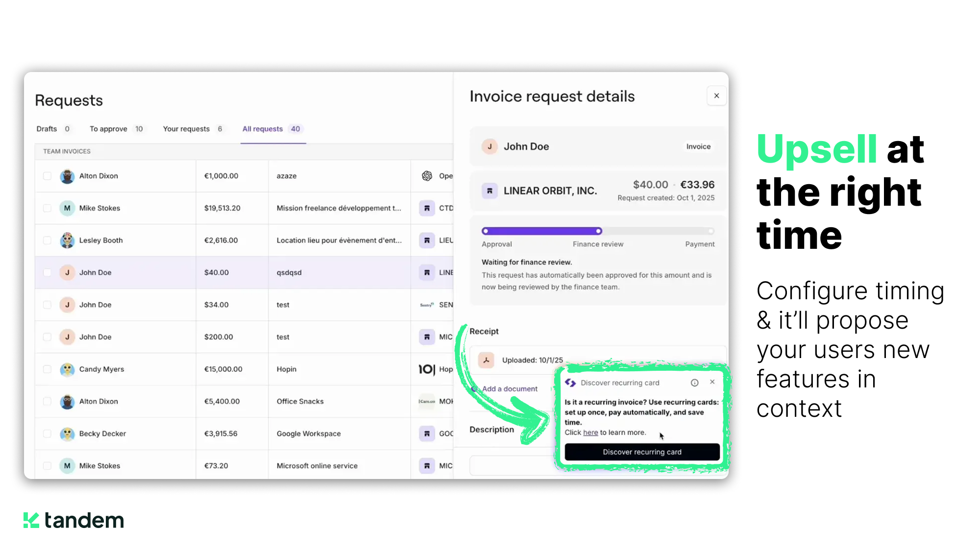Follow the 'here' link to learn more
Image resolution: width=980 pixels, height=551 pixels.
click(x=590, y=432)
